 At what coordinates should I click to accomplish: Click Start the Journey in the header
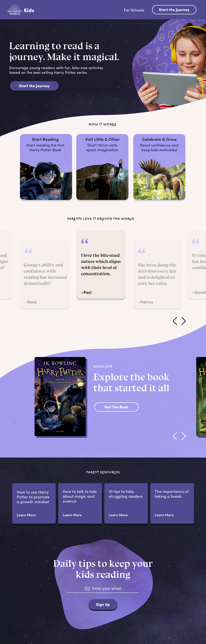[x=174, y=10]
